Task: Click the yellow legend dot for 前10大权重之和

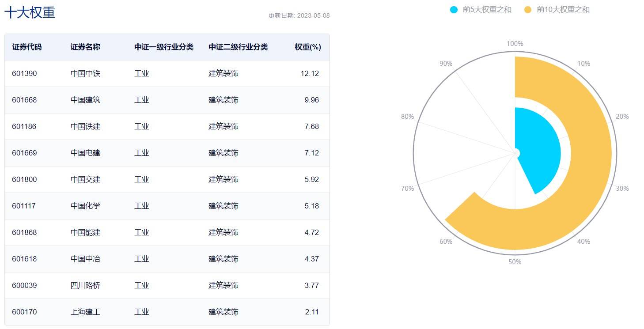Action: [528, 10]
